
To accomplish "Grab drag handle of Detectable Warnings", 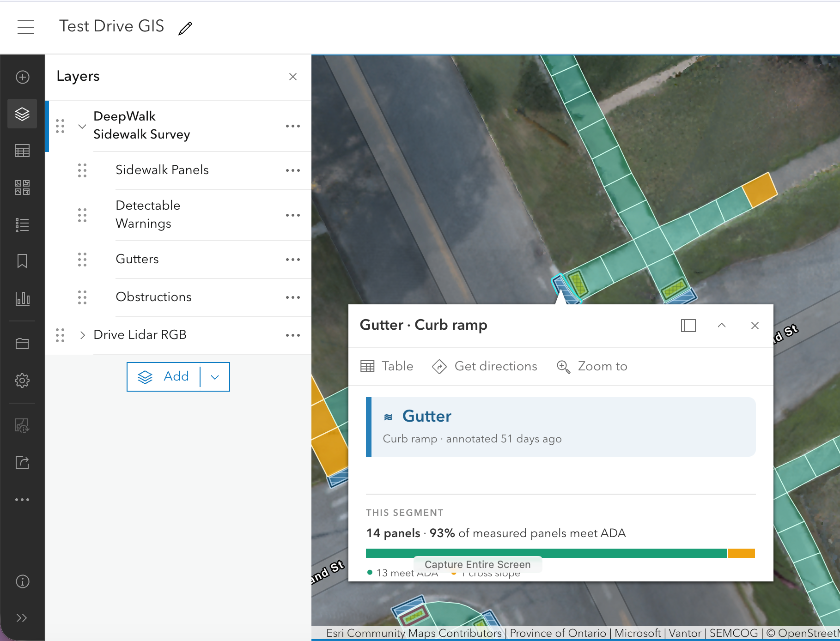I will tap(82, 215).
